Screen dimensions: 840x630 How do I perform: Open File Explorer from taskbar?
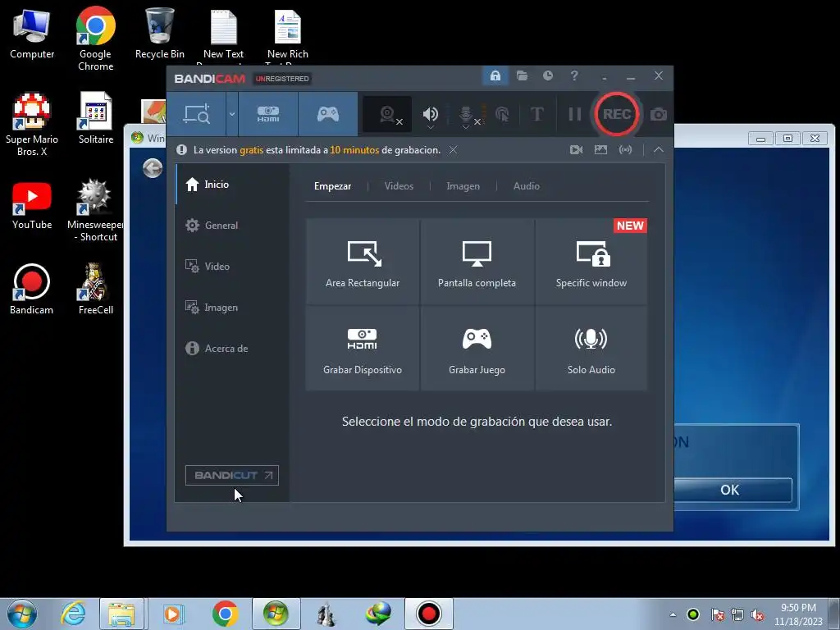tap(121, 614)
